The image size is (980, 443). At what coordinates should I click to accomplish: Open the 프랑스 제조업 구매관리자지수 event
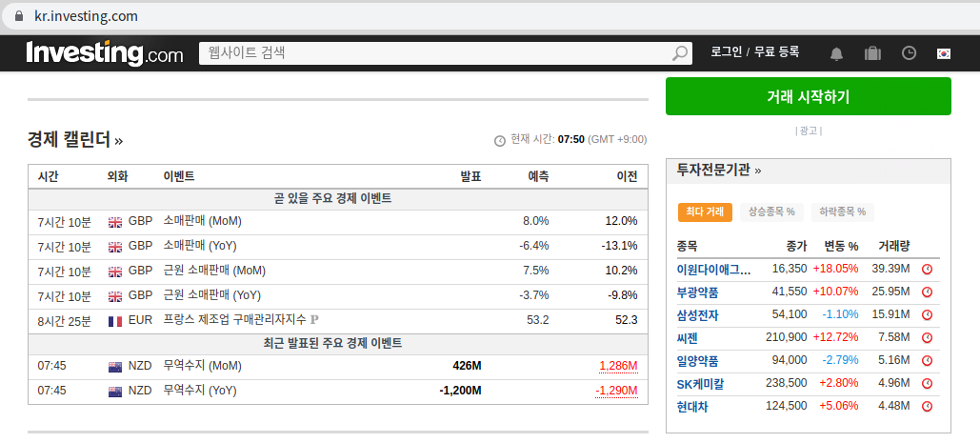pos(234,320)
